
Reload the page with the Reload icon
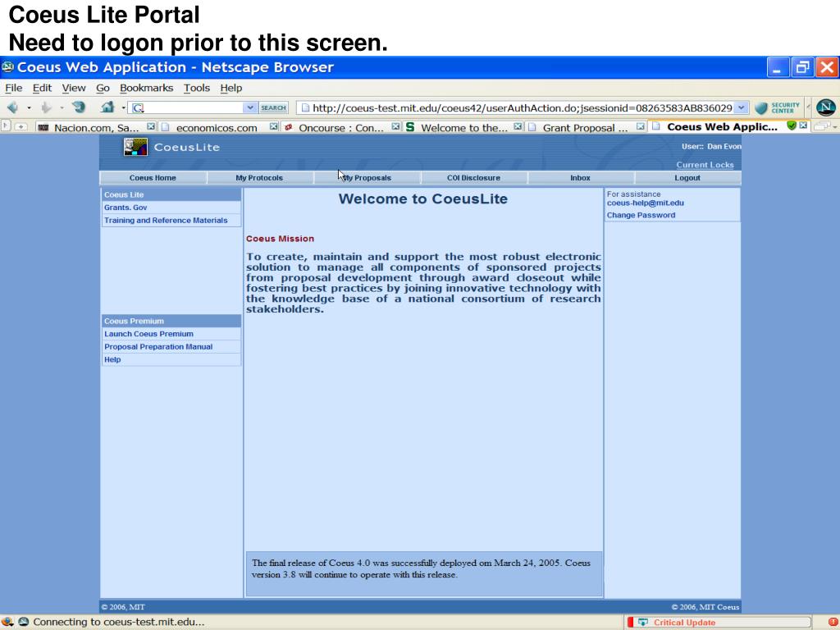[x=79, y=107]
